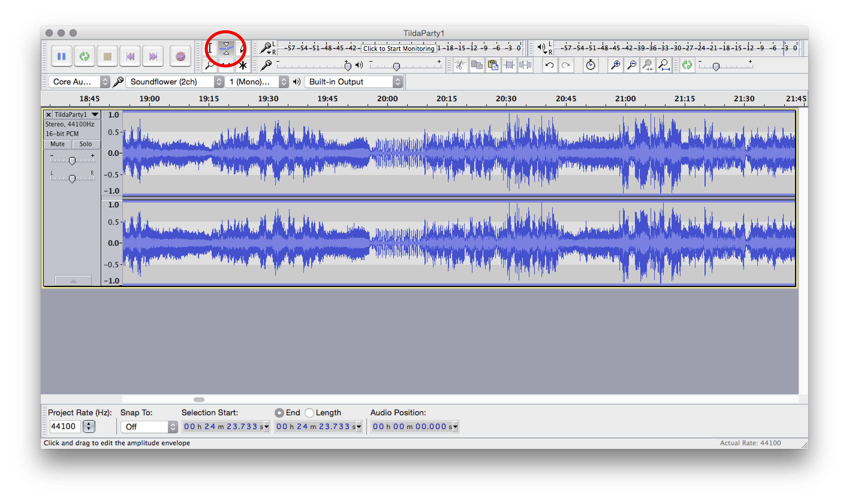
Task: Select the Length radio button
Action: click(309, 413)
